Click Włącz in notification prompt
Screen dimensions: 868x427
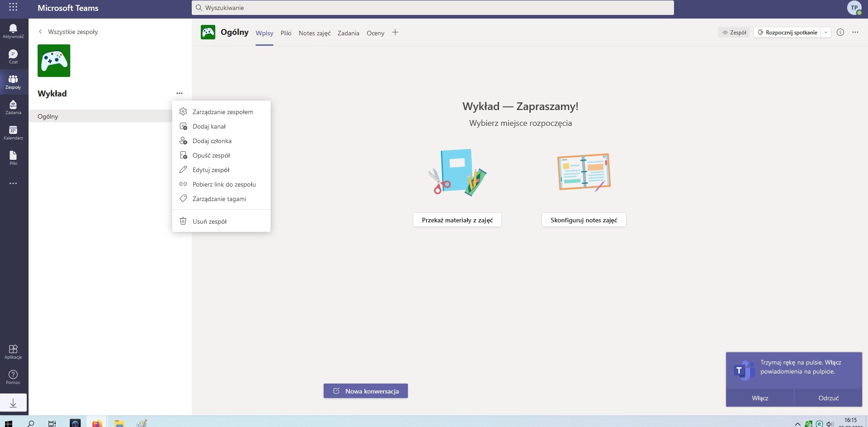point(760,398)
